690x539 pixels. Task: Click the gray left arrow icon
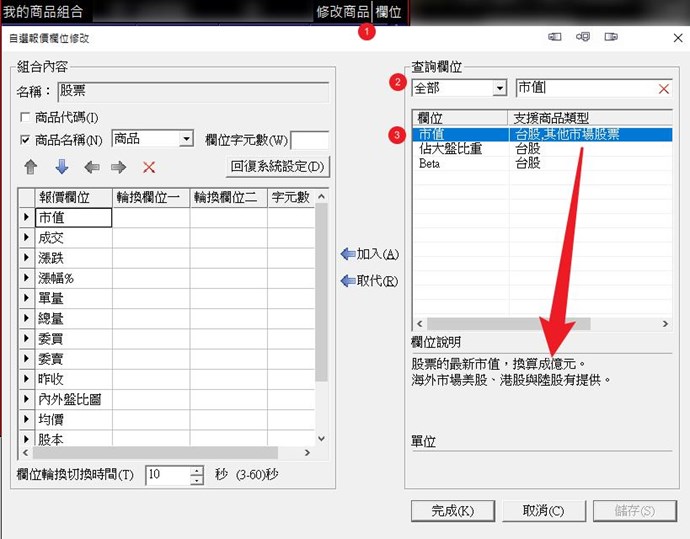pyautogui.click(x=91, y=167)
